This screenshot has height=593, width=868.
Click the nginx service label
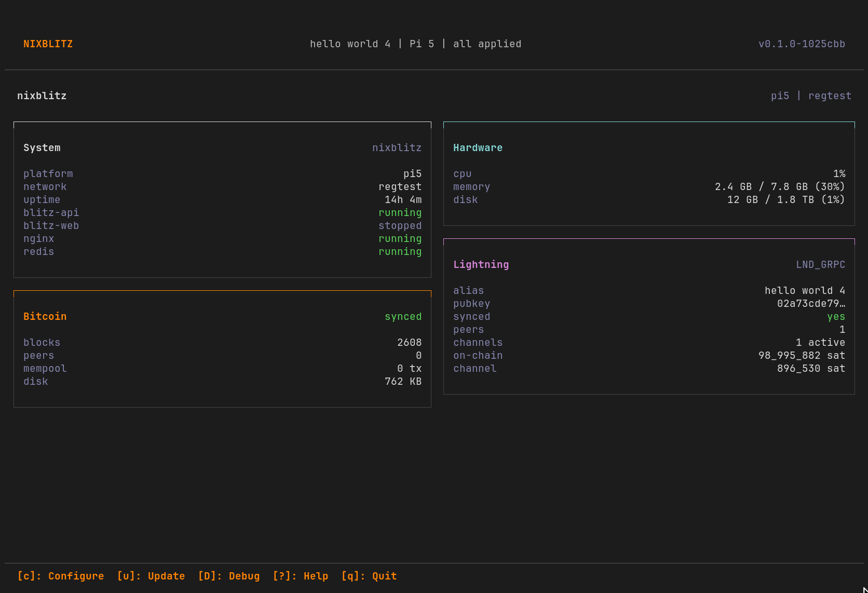tap(39, 239)
